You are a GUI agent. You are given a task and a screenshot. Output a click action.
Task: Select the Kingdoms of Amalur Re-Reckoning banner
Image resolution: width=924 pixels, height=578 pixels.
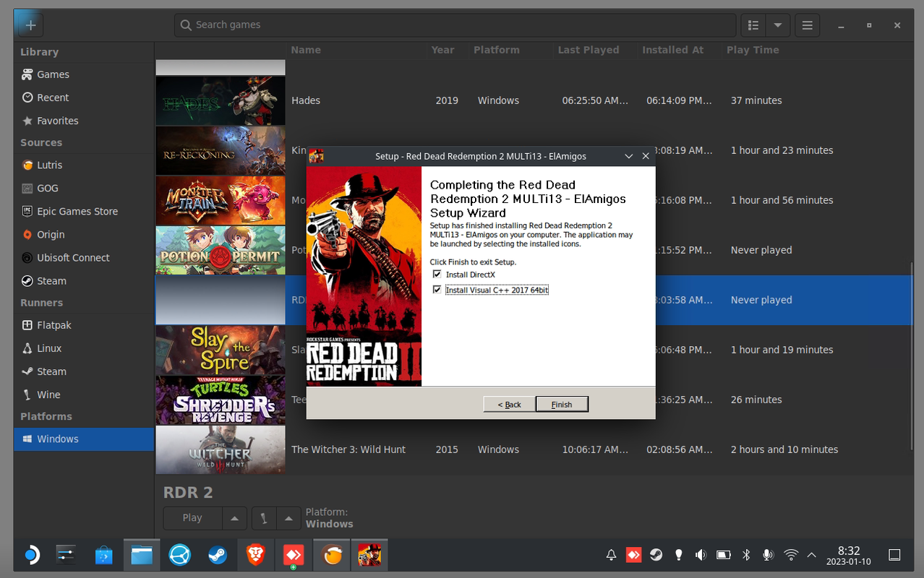(x=221, y=150)
